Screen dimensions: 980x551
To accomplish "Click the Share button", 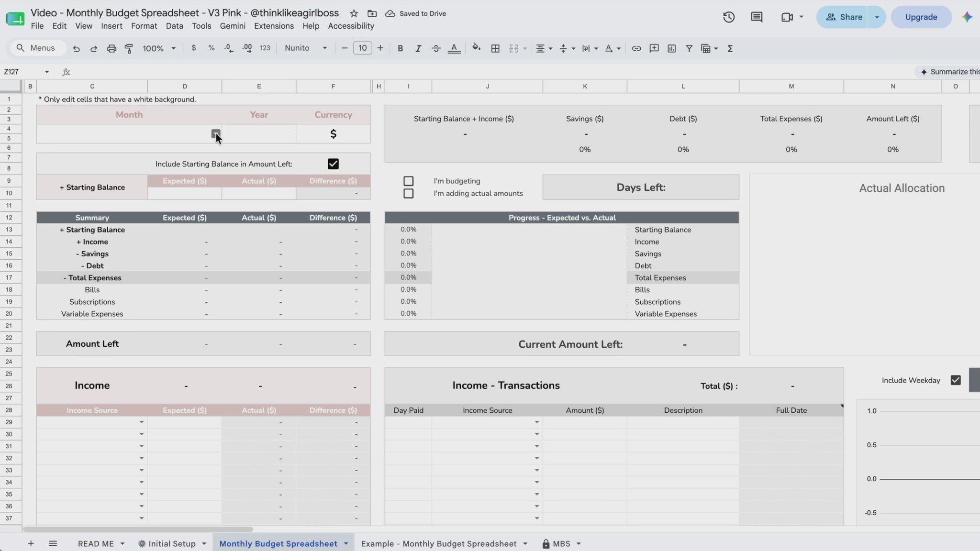I will 843,17.
